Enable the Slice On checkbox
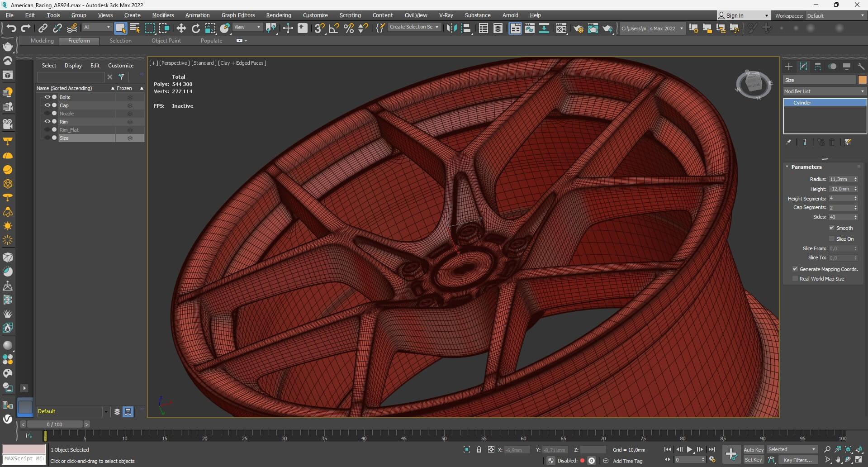Viewport: 868px width, 467px height. tap(831, 239)
